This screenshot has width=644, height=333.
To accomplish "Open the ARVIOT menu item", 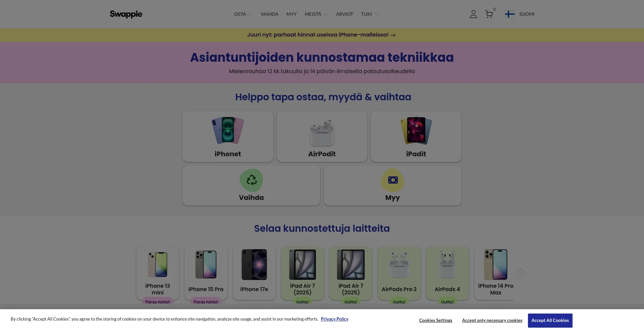I will tap(344, 14).
